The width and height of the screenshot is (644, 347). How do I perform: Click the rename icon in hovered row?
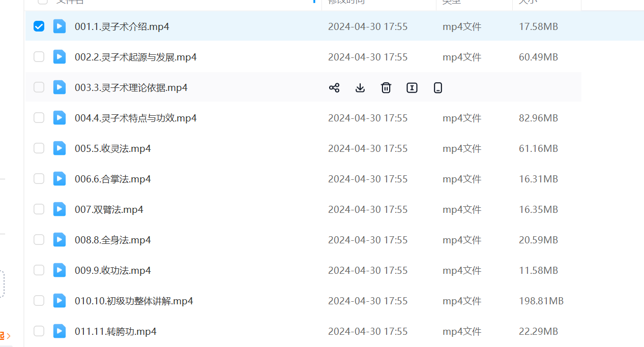tap(412, 88)
